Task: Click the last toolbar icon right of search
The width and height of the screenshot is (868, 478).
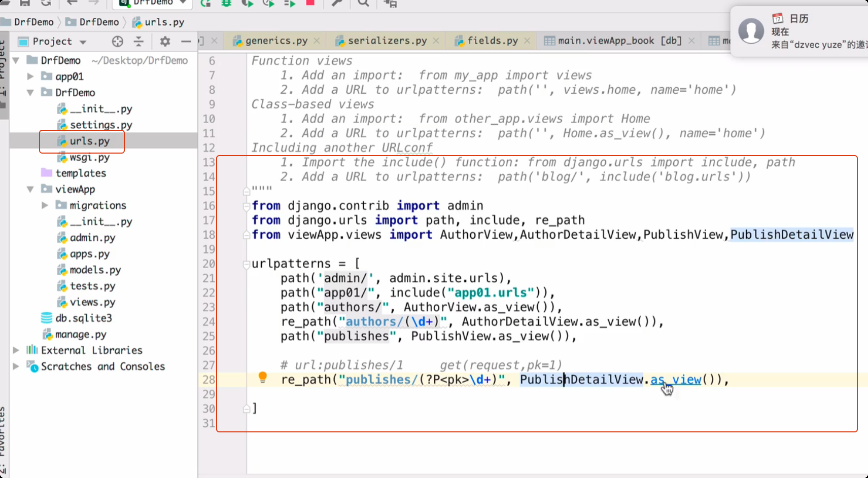Action: (390, 3)
